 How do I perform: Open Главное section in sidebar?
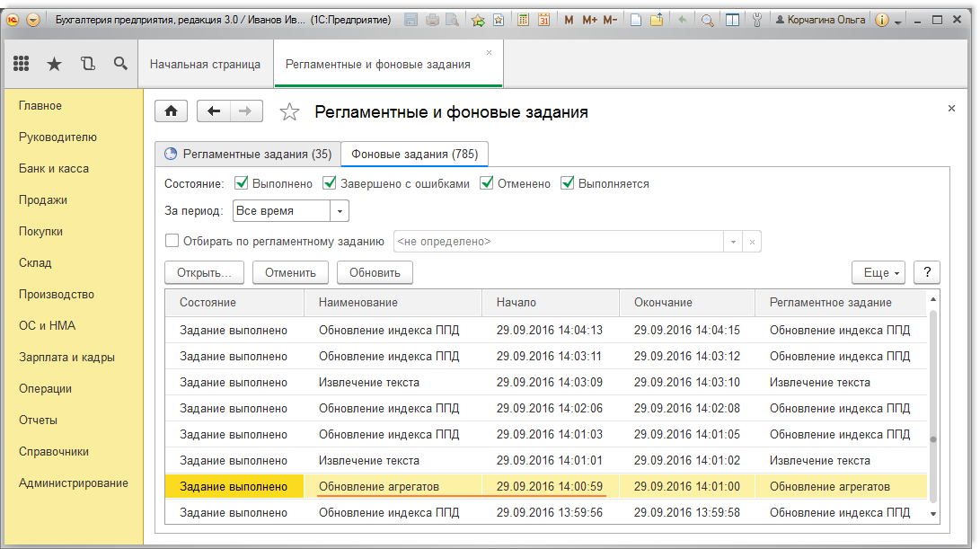tap(40, 106)
